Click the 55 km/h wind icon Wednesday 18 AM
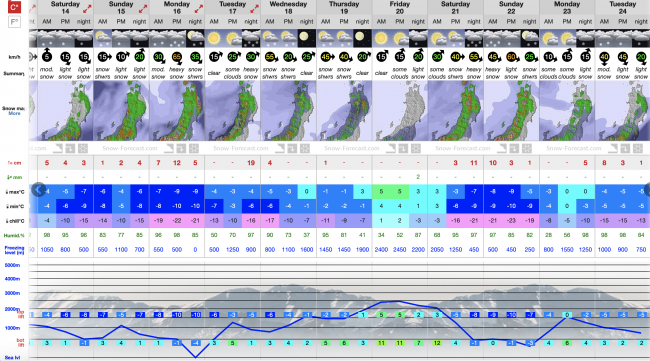 click(x=270, y=57)
